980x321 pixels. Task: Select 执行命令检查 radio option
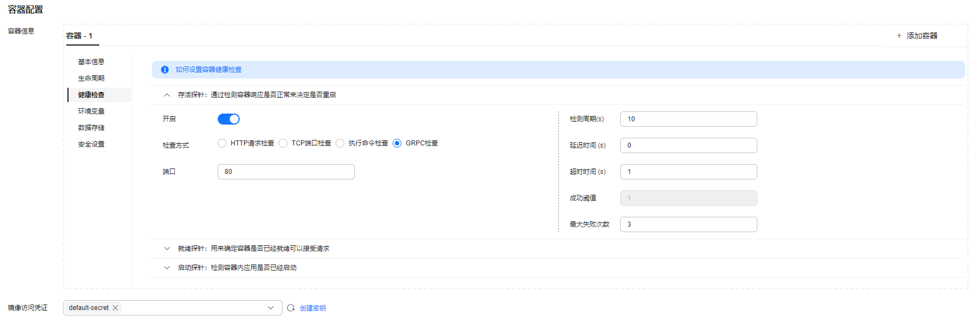[x=340, y=143]
